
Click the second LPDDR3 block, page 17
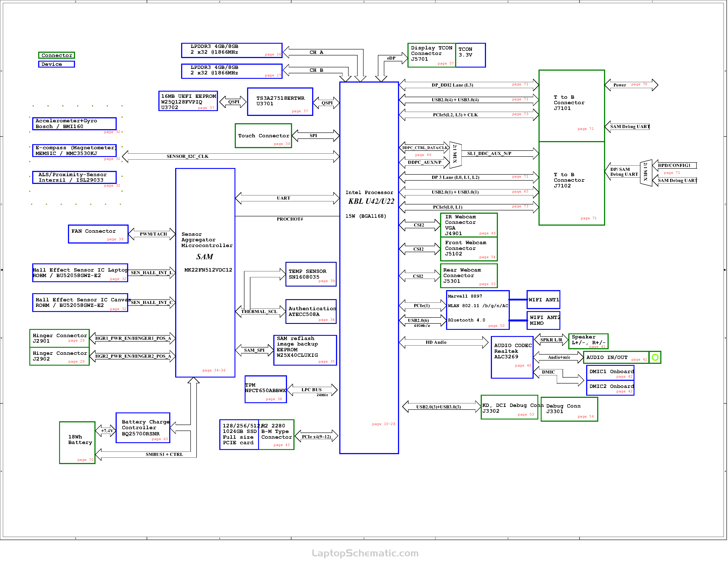[232, 71]
